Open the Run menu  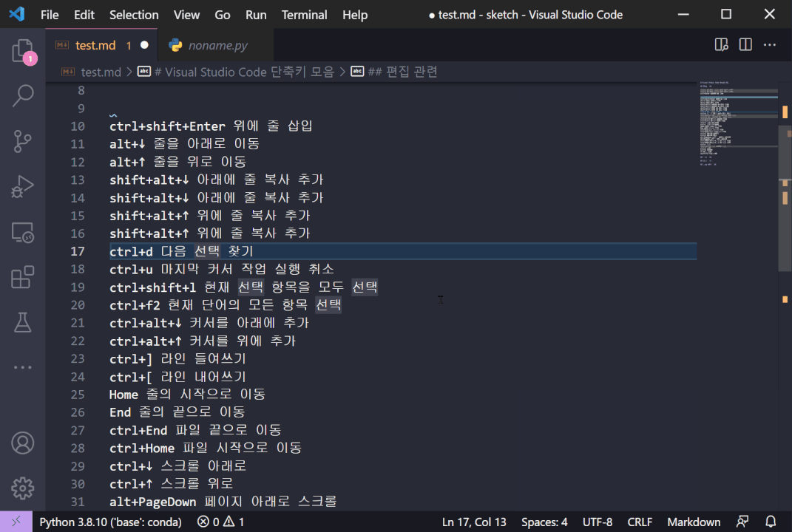tap(256, 15)
